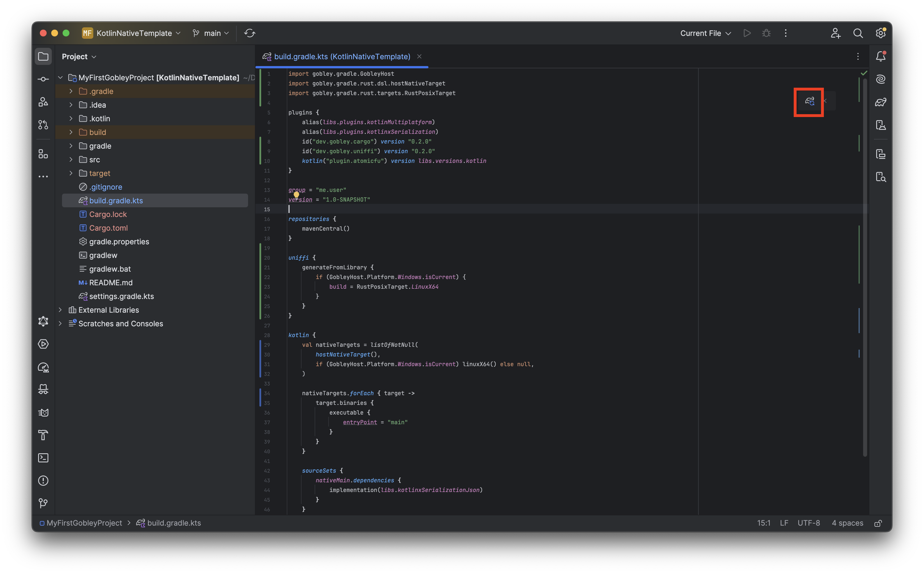Image resolution: width=924 pixels, height=574 pixels.
Task: Click the UTF-8 encoding in status bar
Action: coord(808,523)
